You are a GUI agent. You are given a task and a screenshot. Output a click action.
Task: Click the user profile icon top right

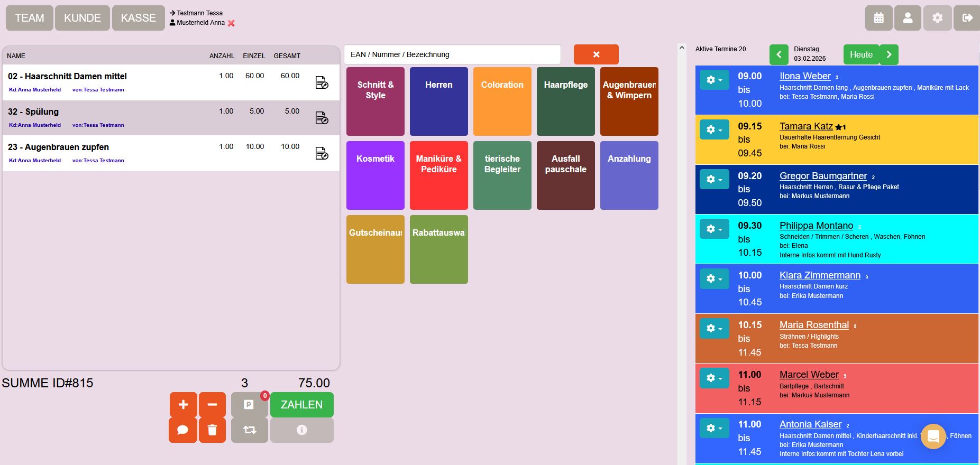click(x=908, y=18)
